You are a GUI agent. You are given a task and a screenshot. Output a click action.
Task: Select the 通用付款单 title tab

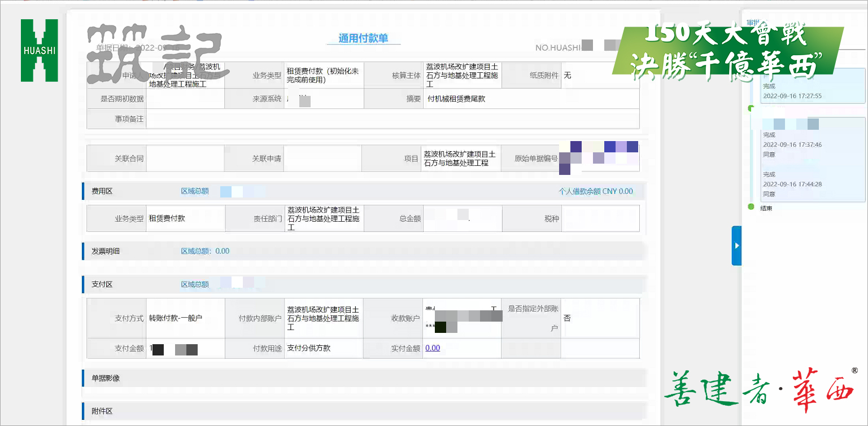(x=363, y=38)
